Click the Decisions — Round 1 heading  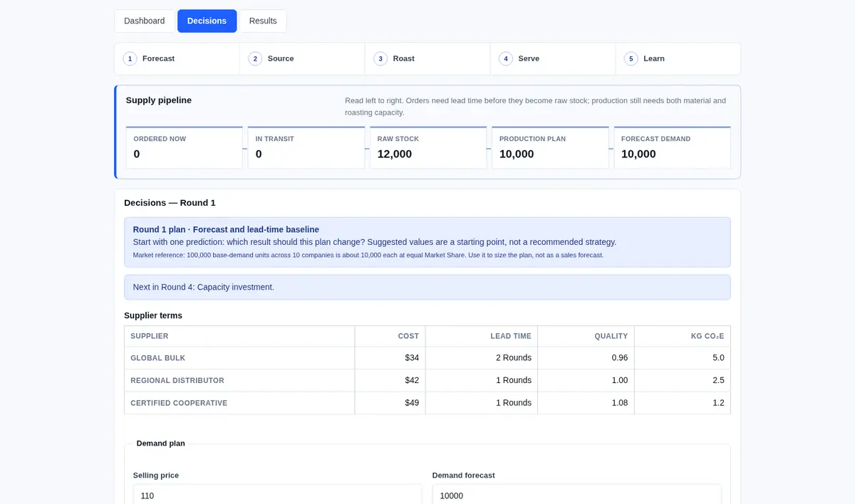pyautogui.click(x=170, y=203)
